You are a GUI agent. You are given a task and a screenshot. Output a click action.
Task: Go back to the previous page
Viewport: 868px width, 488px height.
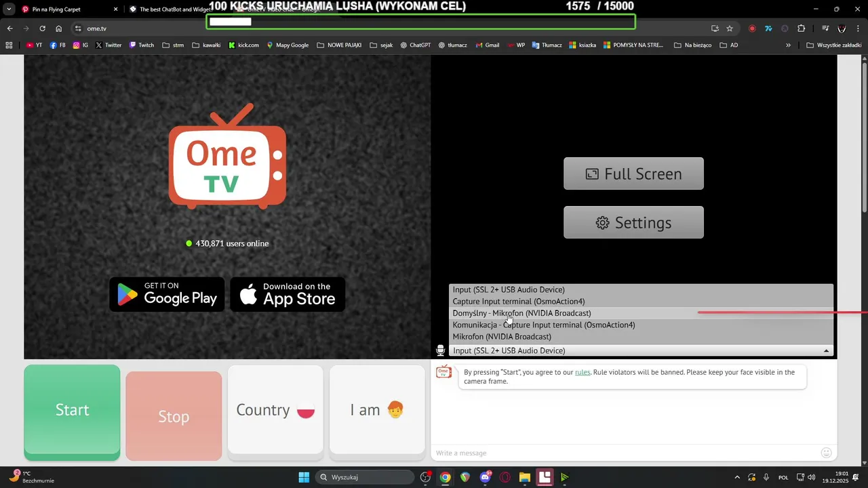pos(9,28)
